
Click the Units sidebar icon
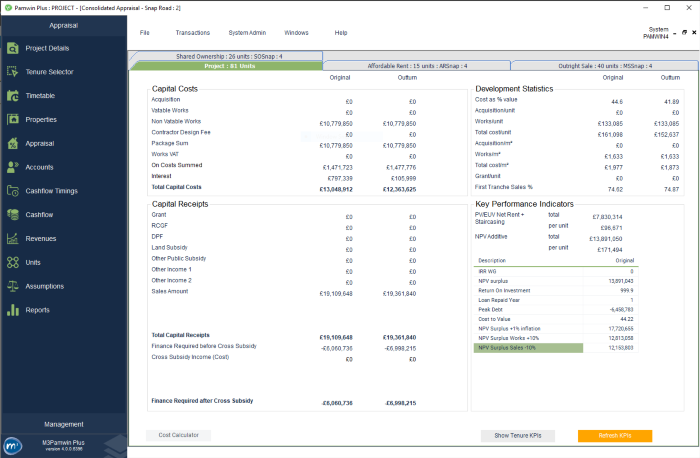(13, 262)
